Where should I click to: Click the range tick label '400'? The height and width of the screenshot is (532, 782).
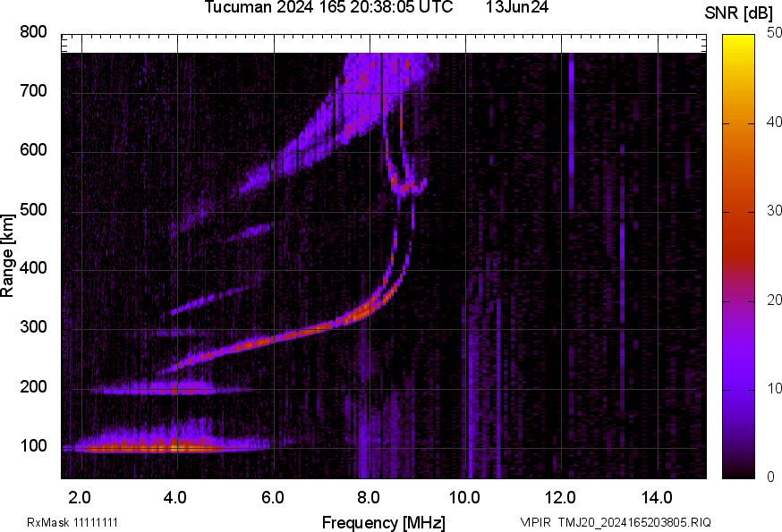click(33, 268)
